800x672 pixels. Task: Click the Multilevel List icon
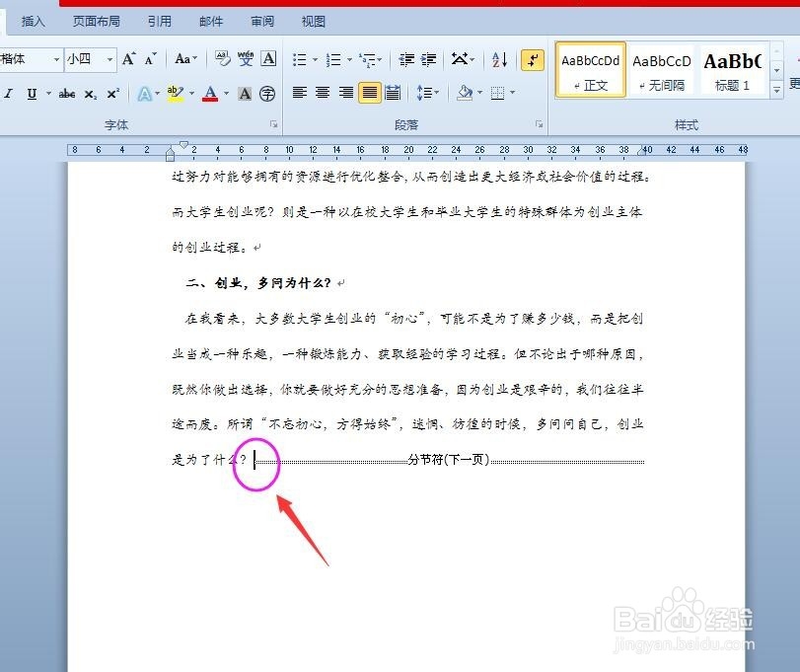tap(367, 60)
